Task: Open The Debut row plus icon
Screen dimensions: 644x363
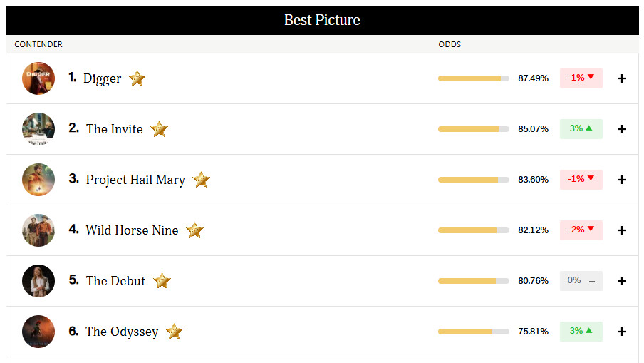Action: pos(621,281)
